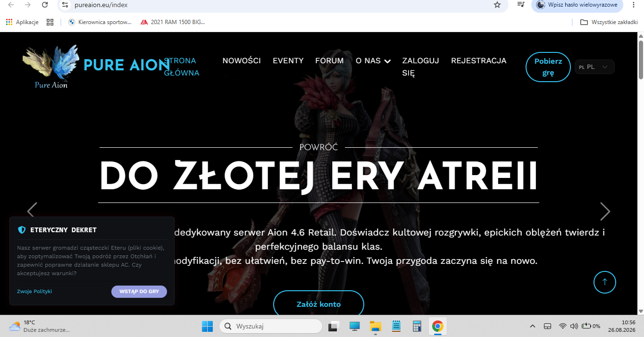Viewport: 644px width, 337px height.
Task: Go to the next slide arrow
Action: (x=605, y=211)
